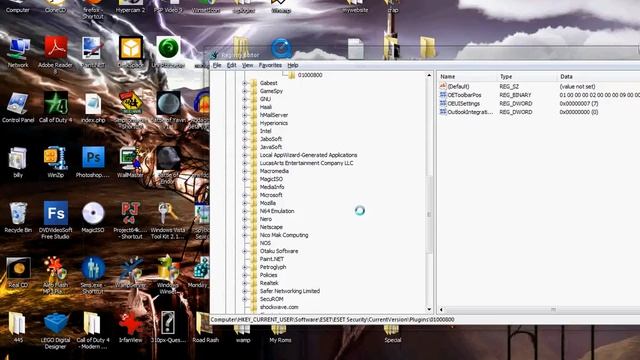
Task: Open the File menu in Registry Editor
Action: coord(217,65)
